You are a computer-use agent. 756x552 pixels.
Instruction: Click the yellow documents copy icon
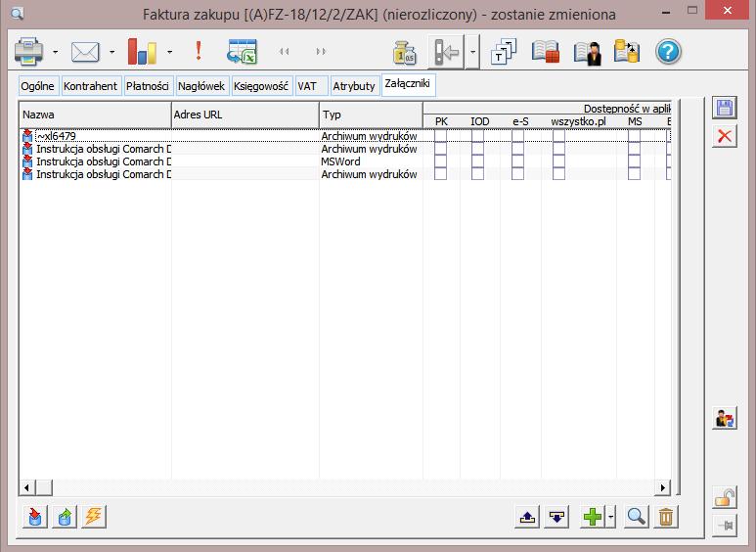tap(627, 52)
